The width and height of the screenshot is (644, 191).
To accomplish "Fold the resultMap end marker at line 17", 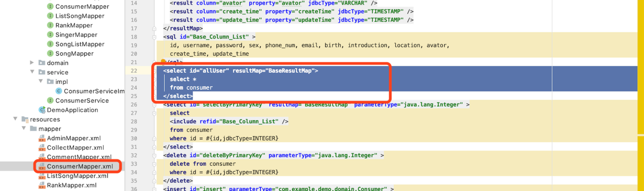I will (154, 29).
